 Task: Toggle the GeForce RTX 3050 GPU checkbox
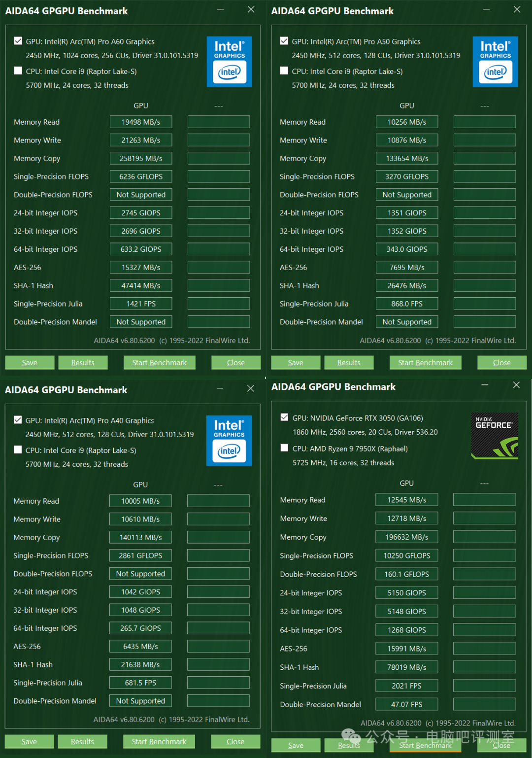pyautogui.click(x=284, y=417)
